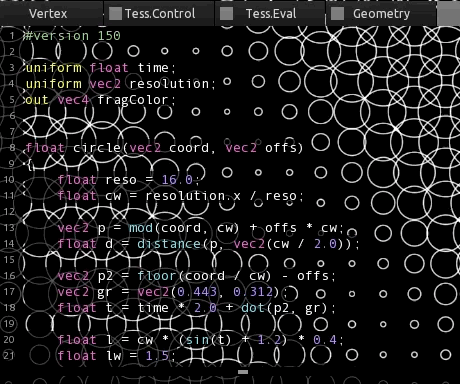Click the 'float d = distance(p, ...' line

click(x=209, y=244)
